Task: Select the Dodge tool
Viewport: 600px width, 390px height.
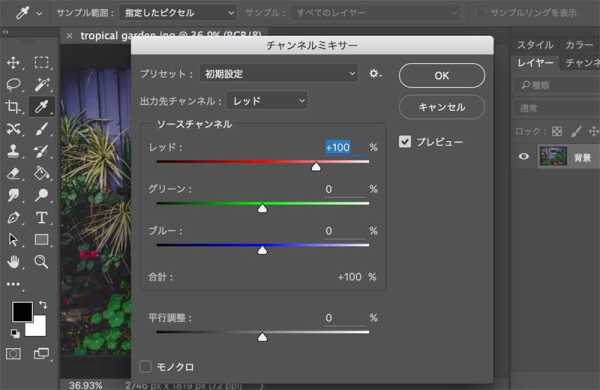Action: click(41, 195)
